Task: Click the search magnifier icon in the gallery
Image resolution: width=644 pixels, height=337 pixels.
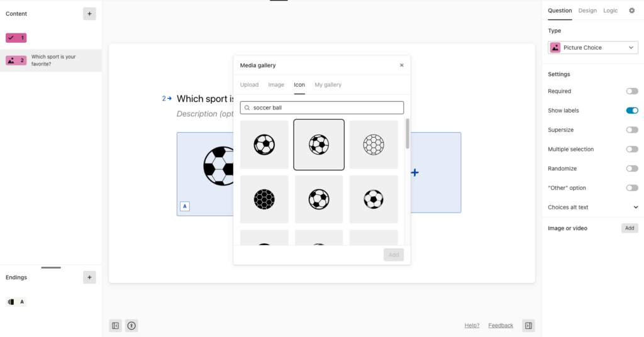Action: (x=247, y=108)
